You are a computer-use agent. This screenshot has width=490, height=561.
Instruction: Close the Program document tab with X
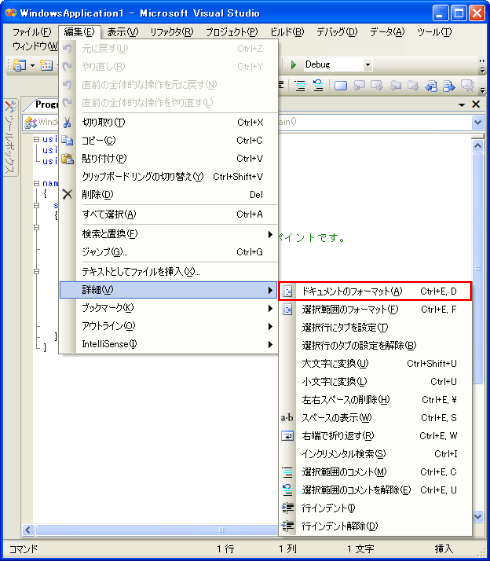[x=476, y=104]
